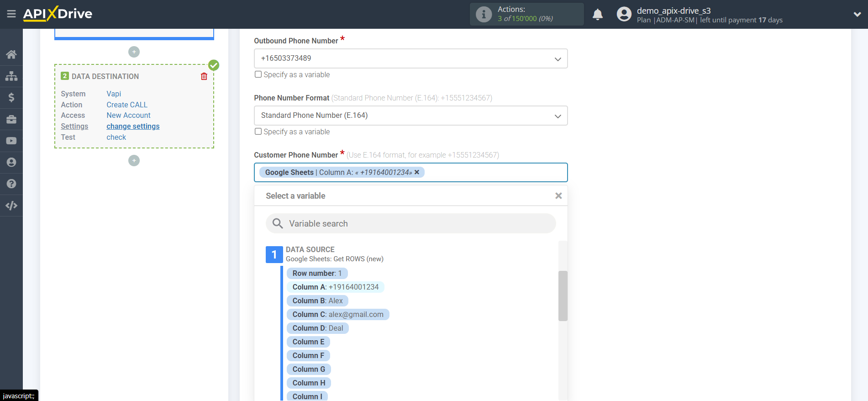The width and height of the screenshot is (868, 401).
Task: Remove the Google Sheets Column A tag
Action: pyautogui.click(x=417, y=172)
